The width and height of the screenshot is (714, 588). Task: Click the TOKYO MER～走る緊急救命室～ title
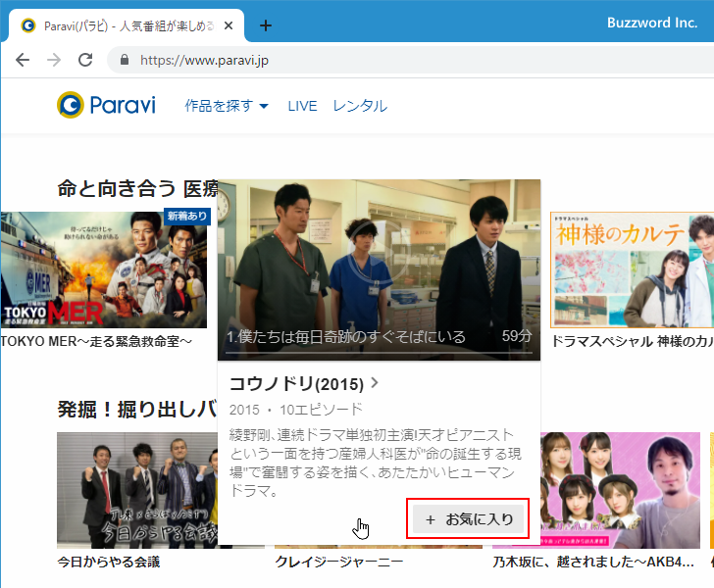tap(96, 341)
